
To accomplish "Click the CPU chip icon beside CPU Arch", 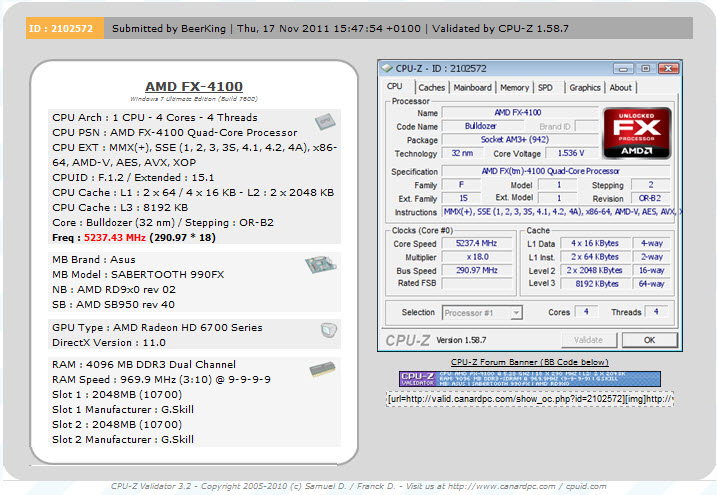I will [x=325, y=122].
